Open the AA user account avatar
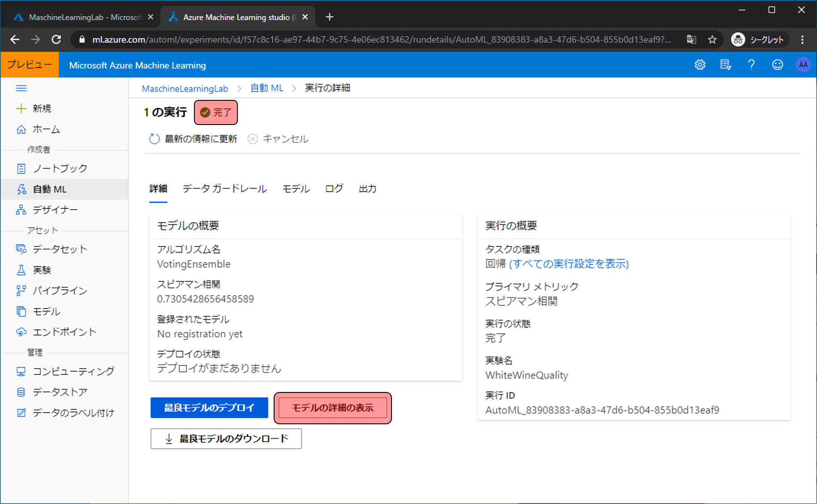Viewport: 817px width, 504px height. pyautogui.click(x=803, y=65)
